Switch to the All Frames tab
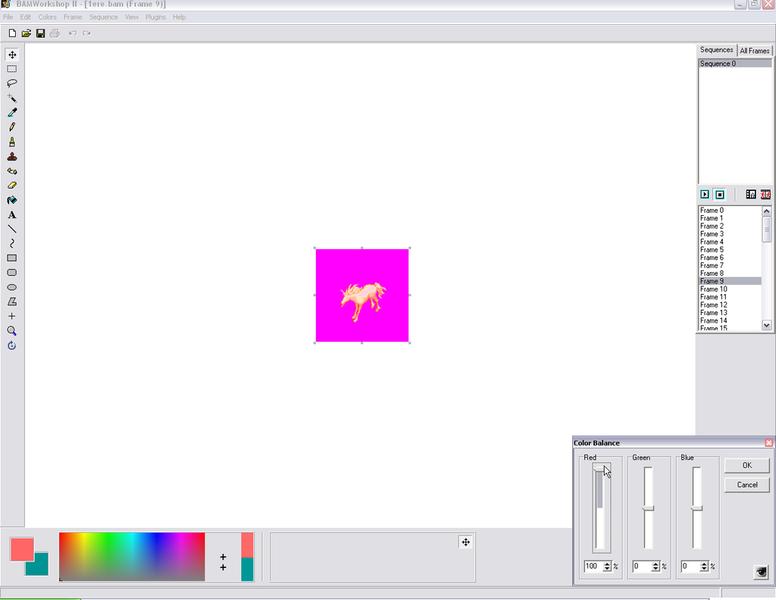776x600 pixels. (x=755, y=50)
